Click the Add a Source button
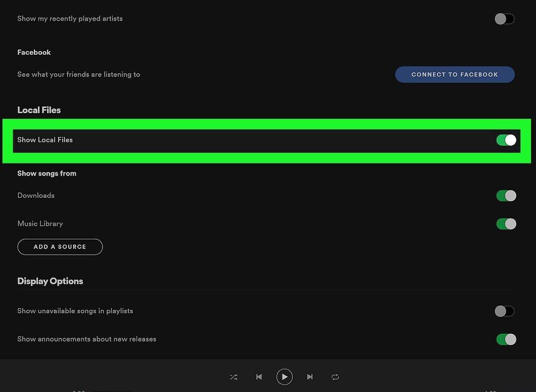Viewport: 536px width, 392px height. pos(60,247)
